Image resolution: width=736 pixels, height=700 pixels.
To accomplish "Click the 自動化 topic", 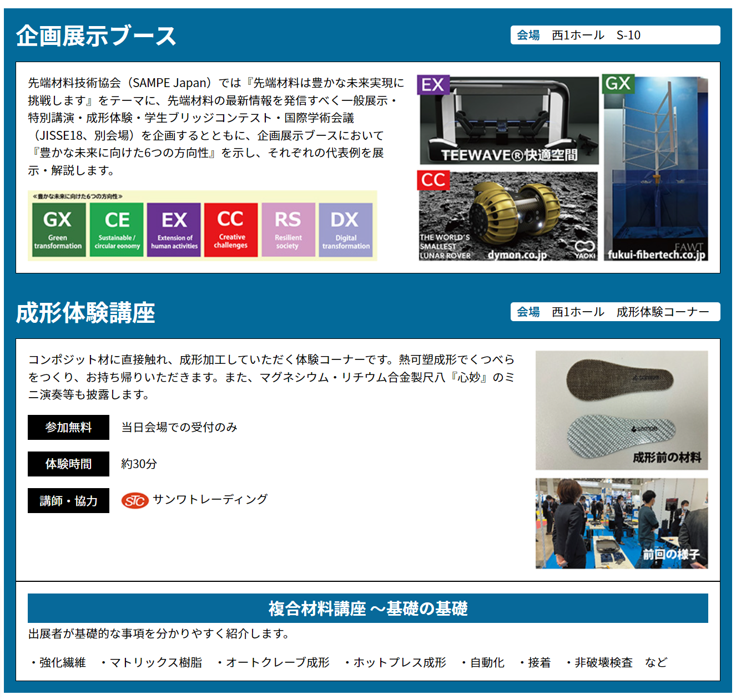I will (487, 662).
